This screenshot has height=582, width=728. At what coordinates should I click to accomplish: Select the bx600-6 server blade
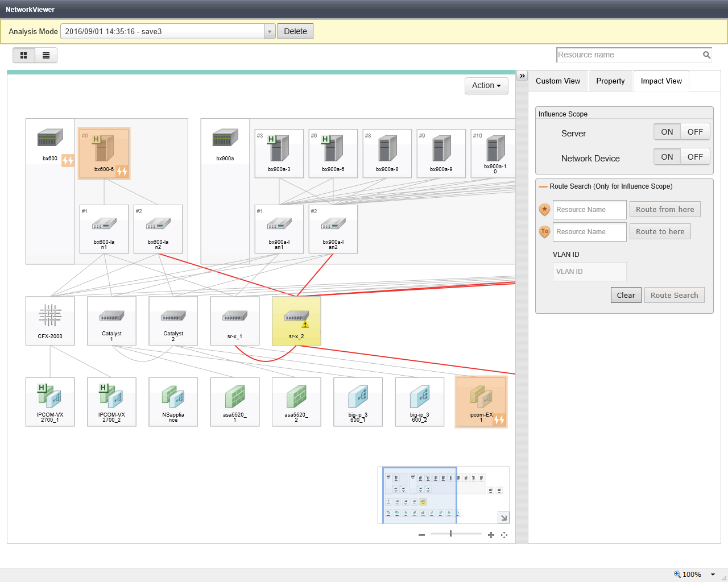pos(104,153)
